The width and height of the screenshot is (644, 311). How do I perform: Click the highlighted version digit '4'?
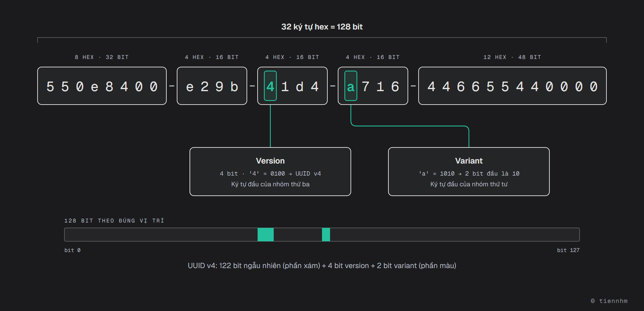click(270, 86)
